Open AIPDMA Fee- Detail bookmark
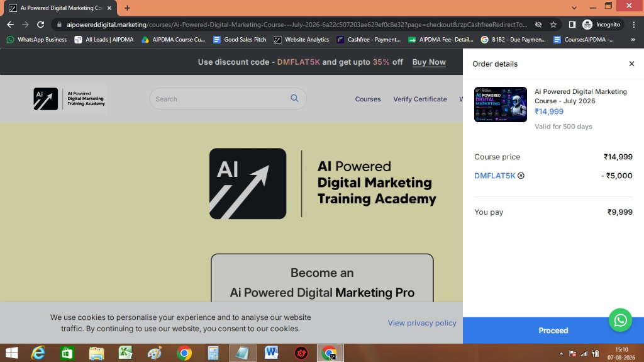644x362 pixels. [x=441, y=40]
